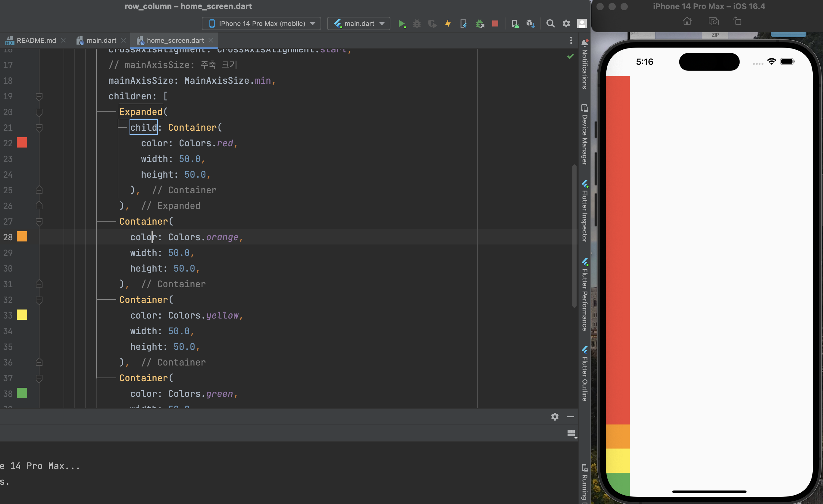The image size is (823, 504).
Task: Open editor tabs three-dot menu
Action: point(571,40)
